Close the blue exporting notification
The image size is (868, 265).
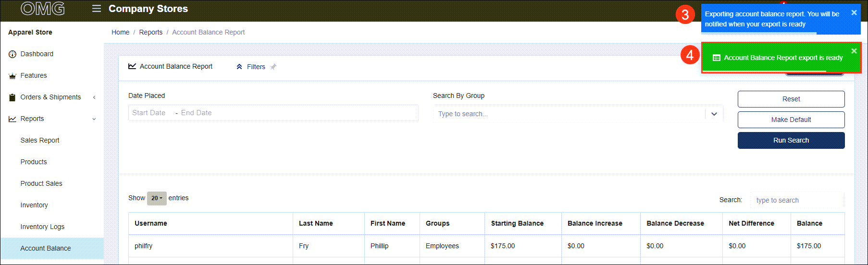click(854, 12)
